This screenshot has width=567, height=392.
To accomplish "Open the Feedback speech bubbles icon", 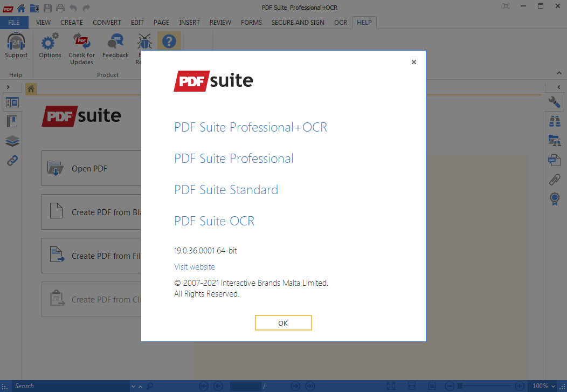I will tap(115, 42).
